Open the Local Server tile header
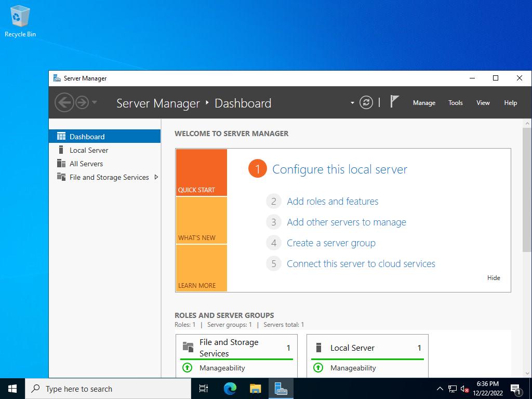The image size is (532, 399). pos(367,348)
